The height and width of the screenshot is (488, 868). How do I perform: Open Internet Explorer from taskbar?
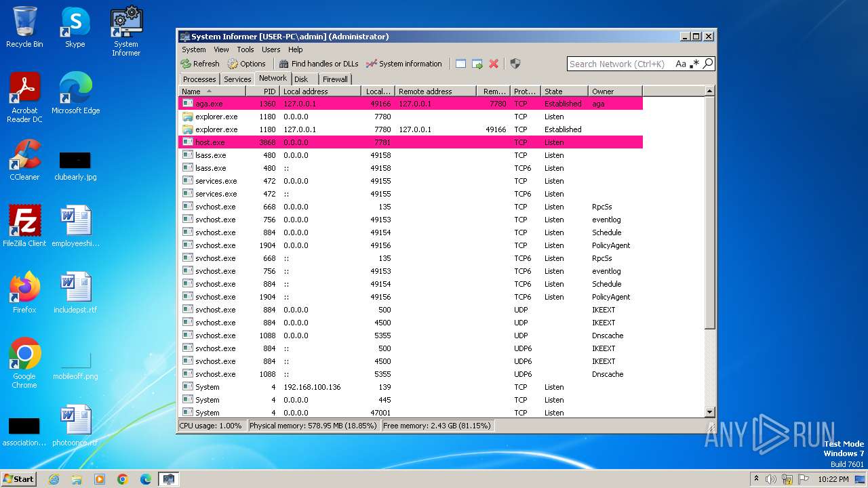tap(54, 479)
